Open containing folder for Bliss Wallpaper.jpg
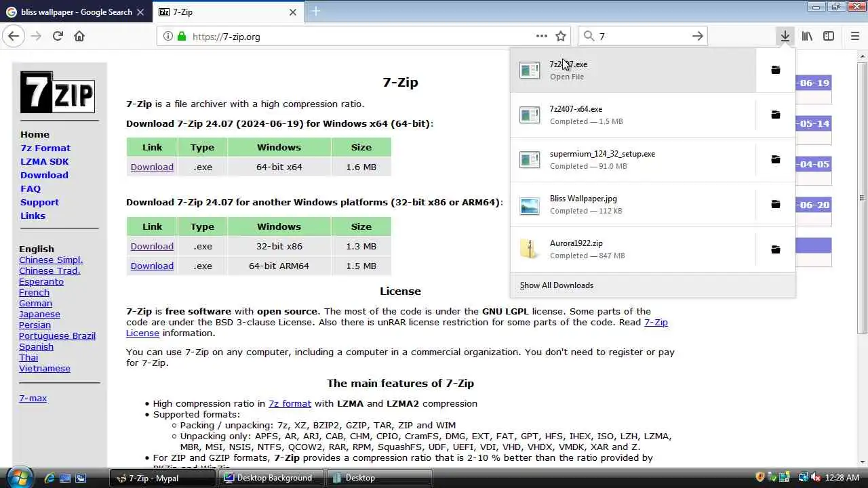 coord(776,204)
